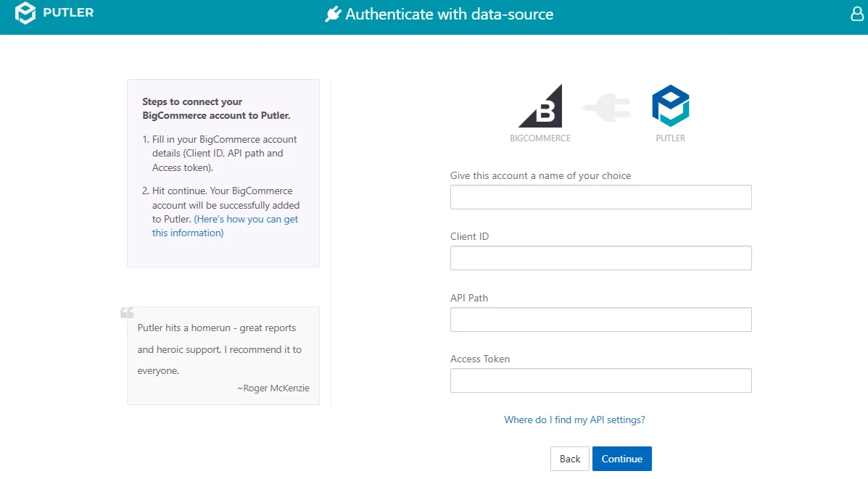Click the Back button
This screenshot has height=479, width=868.
[x=570, y=459]
